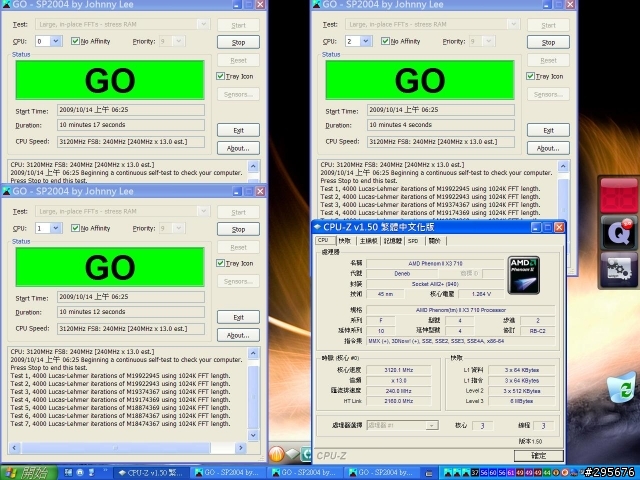Click the log scroll-up arrow in CPU 2 window
This screenshot has height=480, width=640.
tap(563, 166)
